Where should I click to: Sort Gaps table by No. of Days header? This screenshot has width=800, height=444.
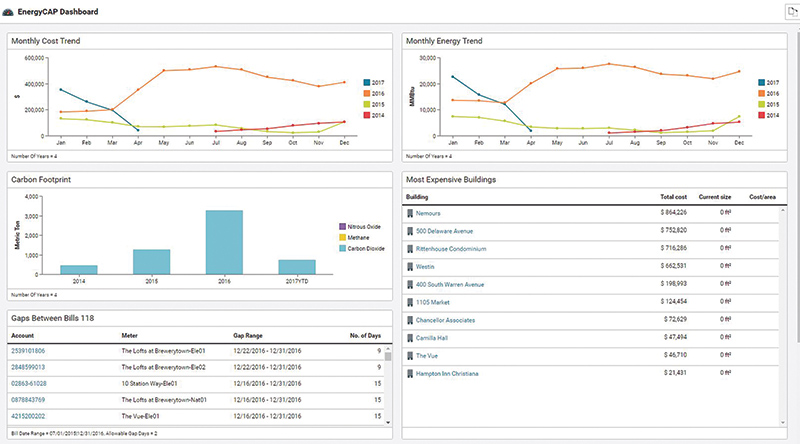pyautogui.click(x=365, y=336)
